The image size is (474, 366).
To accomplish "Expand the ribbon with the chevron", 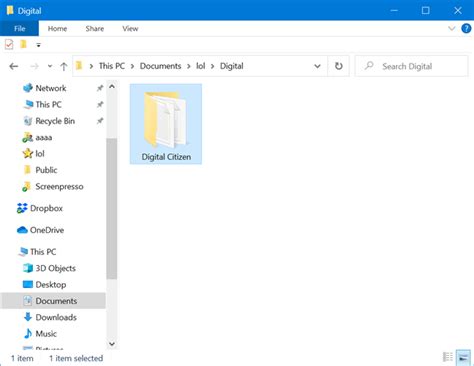I will pos(451,28).
